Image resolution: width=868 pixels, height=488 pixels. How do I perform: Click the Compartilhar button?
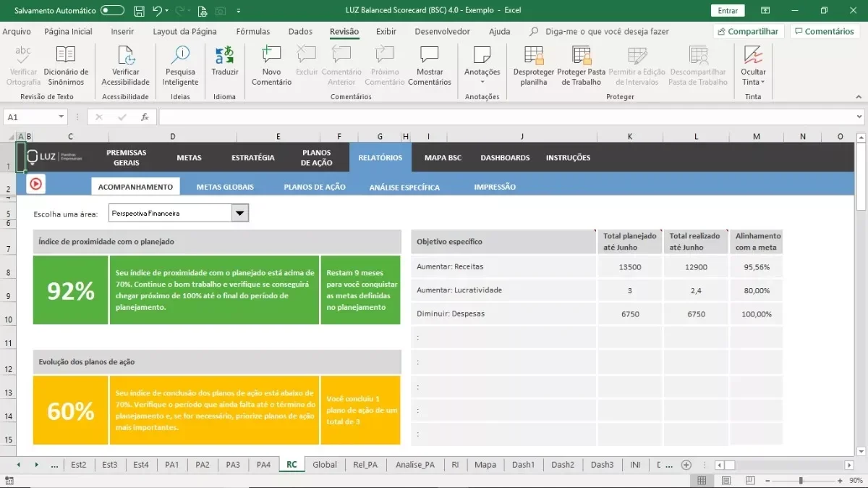tap(749, 31)
